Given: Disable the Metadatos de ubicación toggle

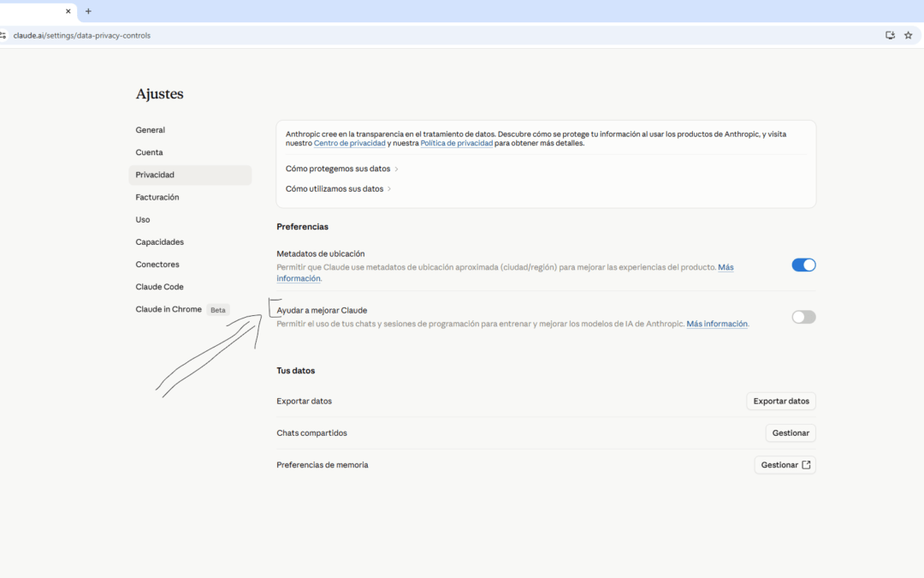Looking at the screenshot, I should 803,265.
